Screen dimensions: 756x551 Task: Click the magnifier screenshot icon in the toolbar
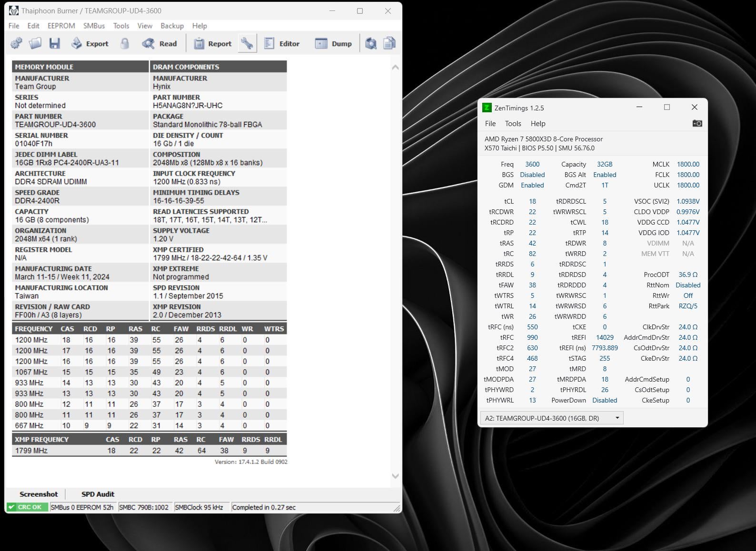[x=371, y=43]
